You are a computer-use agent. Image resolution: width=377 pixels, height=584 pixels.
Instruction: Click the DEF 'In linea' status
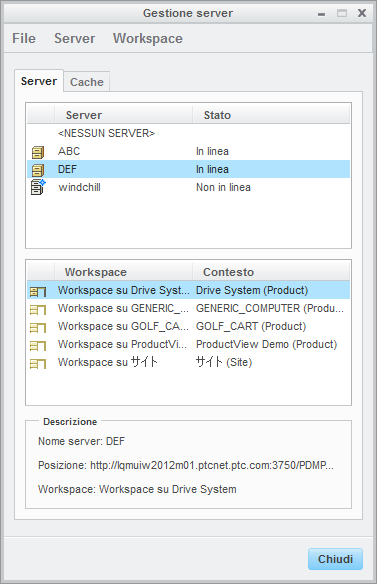pos(212,169)
